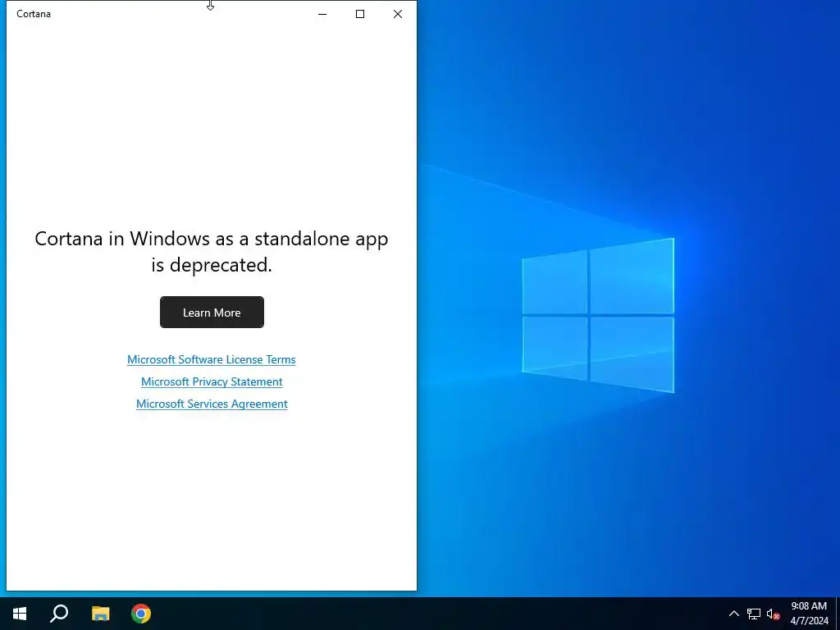This screenshot has width=840, height=630.
Task: Maximize the Cortana window
Action: 360,14
